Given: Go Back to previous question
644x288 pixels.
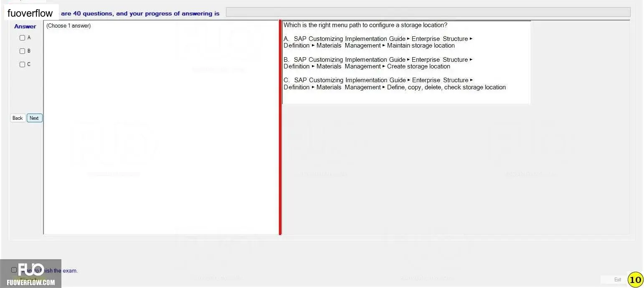Looking at the screenshot, I should [x=18, y=118].
